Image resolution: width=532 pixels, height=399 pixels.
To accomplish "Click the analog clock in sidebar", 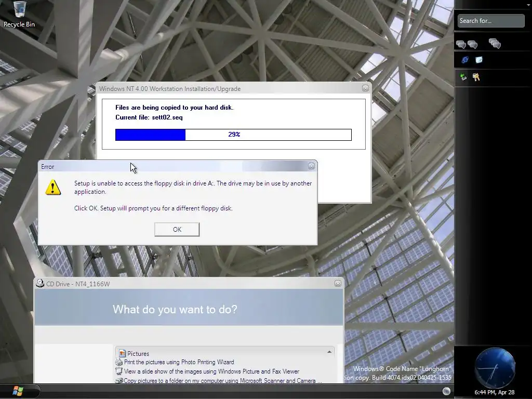I will (495, 368).
